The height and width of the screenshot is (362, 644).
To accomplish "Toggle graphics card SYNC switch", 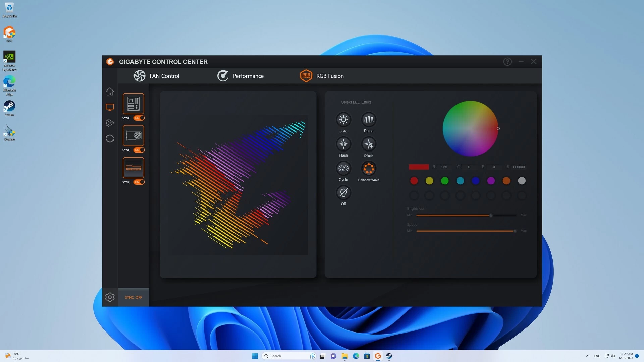I will click(x=139, y=150).
